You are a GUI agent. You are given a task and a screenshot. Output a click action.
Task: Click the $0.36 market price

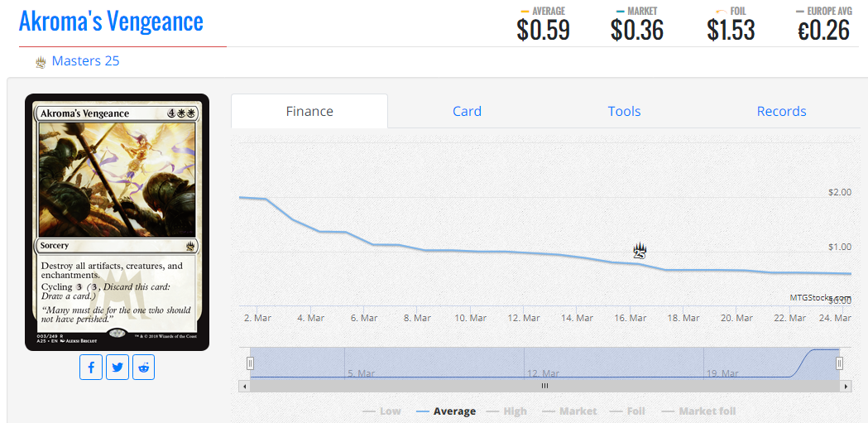[x=637, y=30]
